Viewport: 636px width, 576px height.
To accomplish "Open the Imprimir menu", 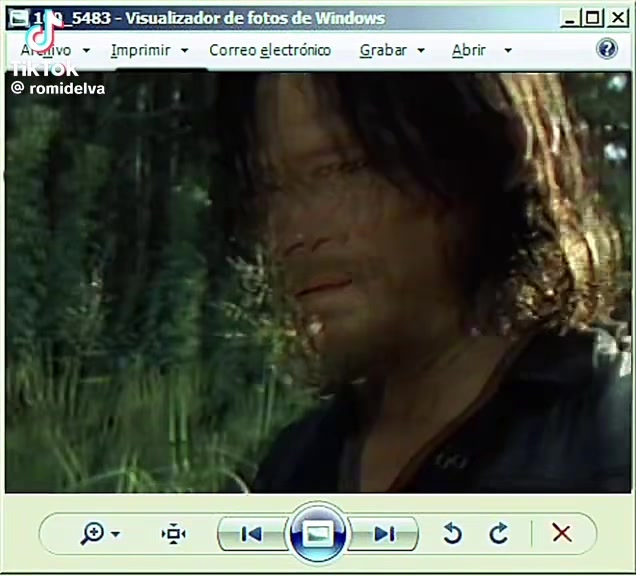I will [x=140, y=50].
